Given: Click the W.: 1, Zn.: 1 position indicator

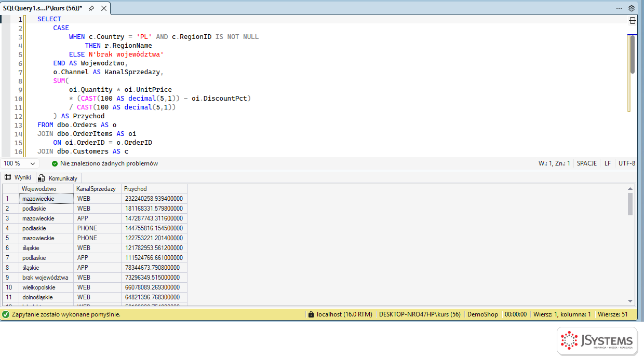Looking at the screenshot, I should 554,163.
